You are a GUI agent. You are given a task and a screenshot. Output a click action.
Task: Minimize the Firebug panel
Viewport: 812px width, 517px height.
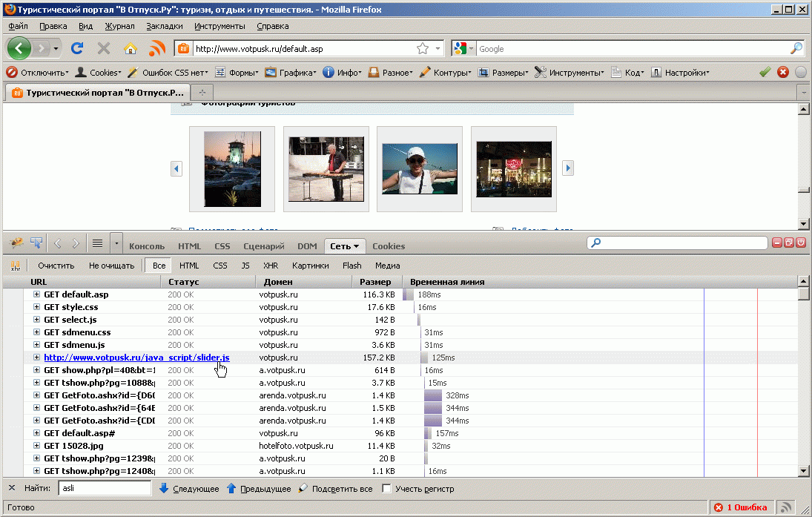click(x=777, y=243)
